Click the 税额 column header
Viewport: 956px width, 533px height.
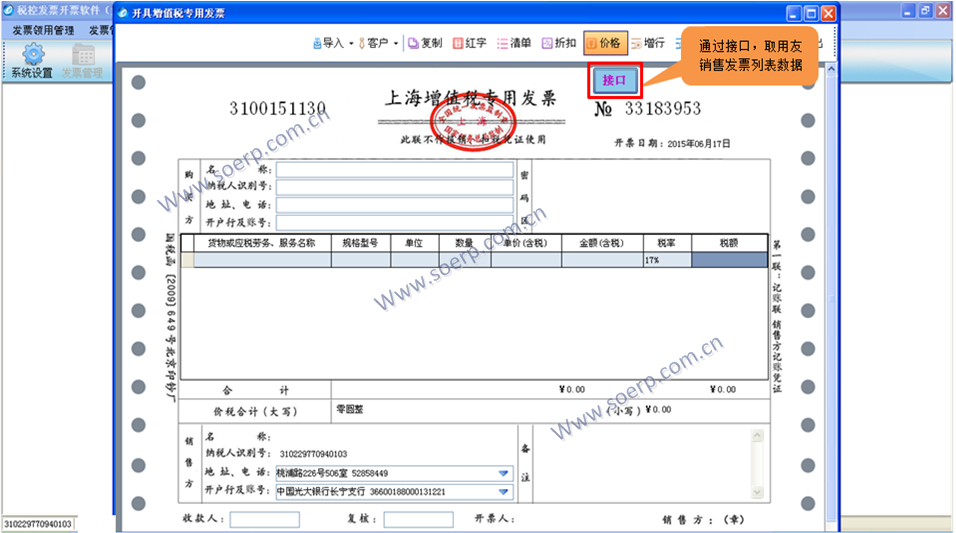(x=729, y=243)
